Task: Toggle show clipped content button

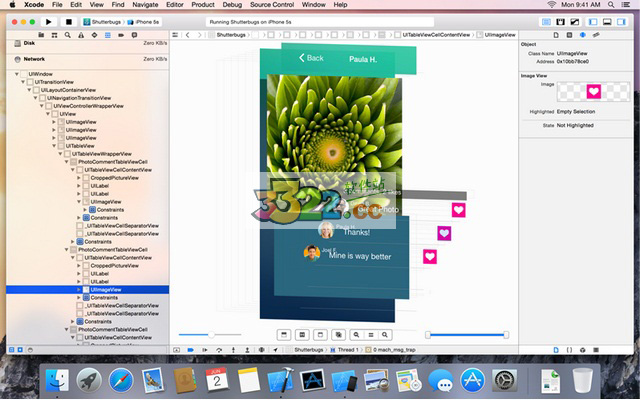Action: 284,335
